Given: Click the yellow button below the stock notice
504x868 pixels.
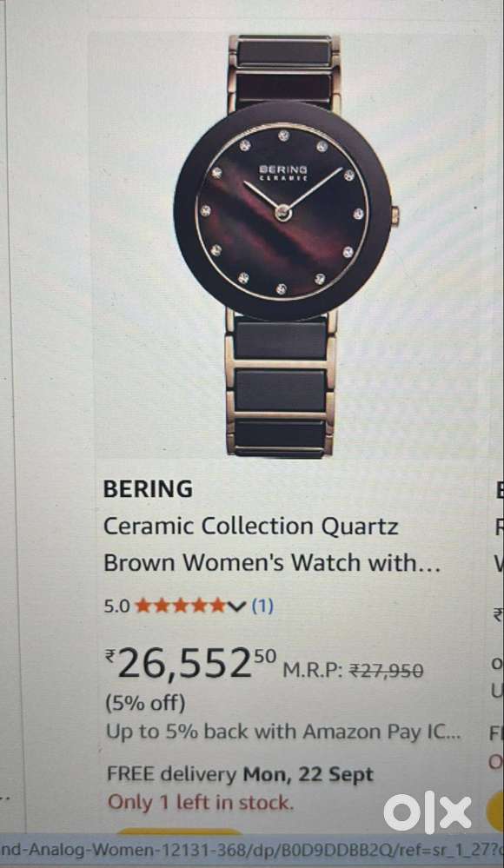Looking at the screenshot, I should click(x=180, y=832).
